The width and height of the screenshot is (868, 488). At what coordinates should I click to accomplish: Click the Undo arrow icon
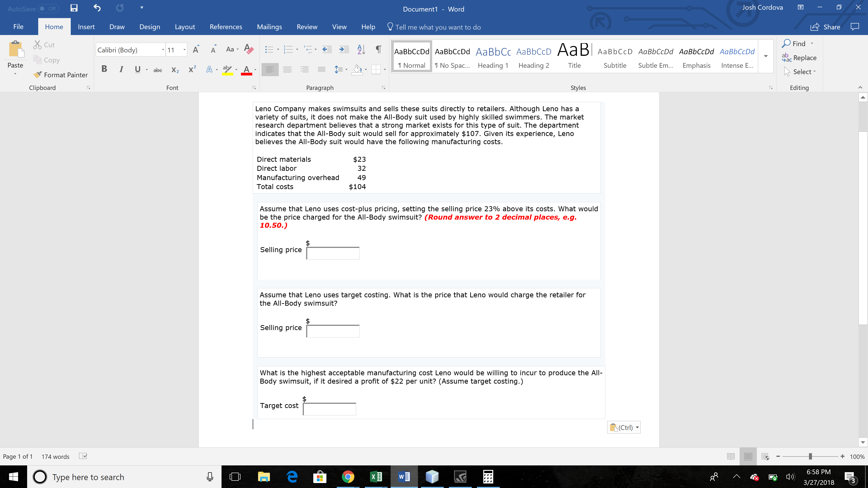97,8
